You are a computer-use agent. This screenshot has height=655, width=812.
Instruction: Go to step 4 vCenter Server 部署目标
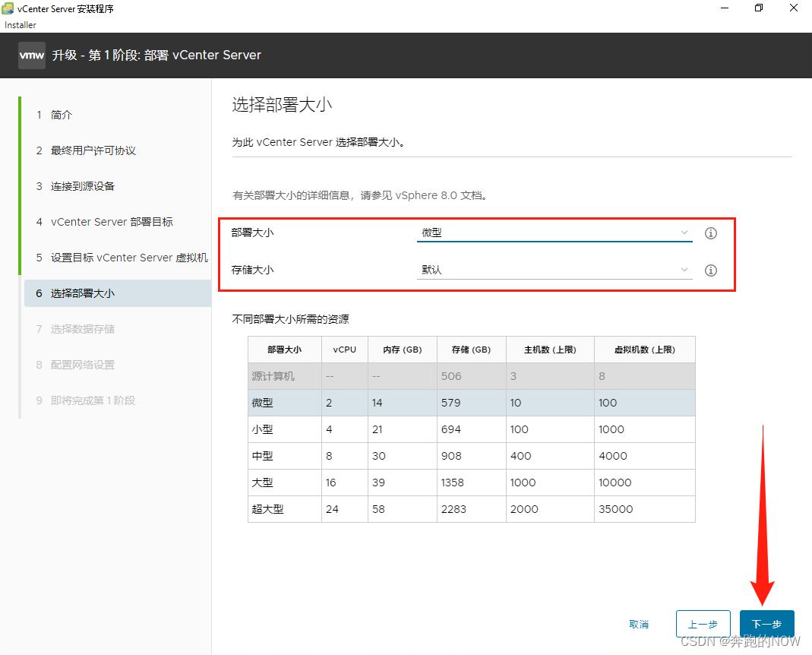(x=105, y=222)
